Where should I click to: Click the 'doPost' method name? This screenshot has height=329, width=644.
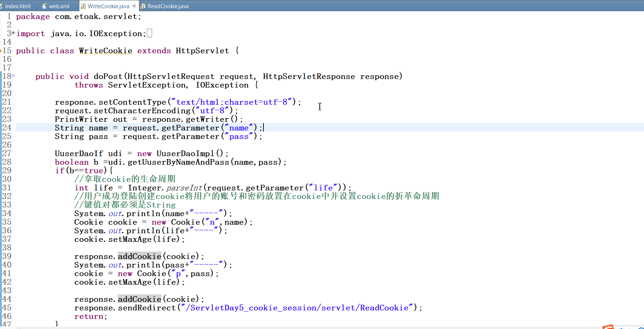point(108,76)
